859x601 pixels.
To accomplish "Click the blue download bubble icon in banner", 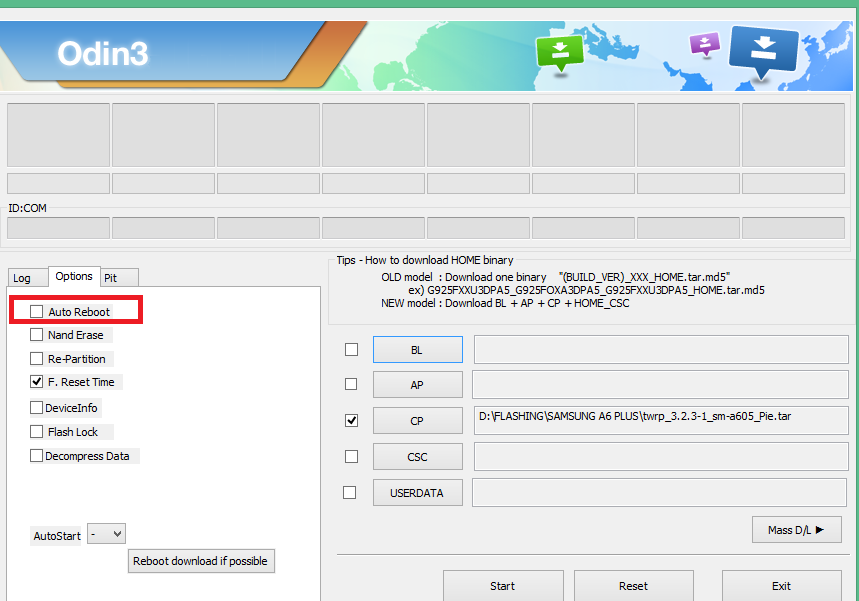I will (x=763, y=51).
